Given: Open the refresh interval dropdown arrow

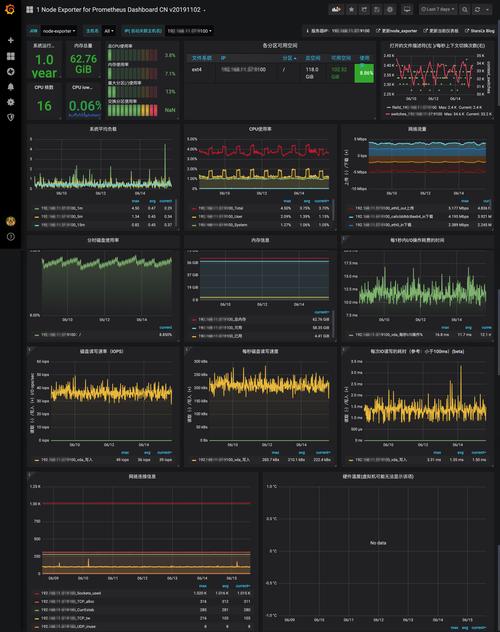Looking at the screenshot, I should click(488, 9).
